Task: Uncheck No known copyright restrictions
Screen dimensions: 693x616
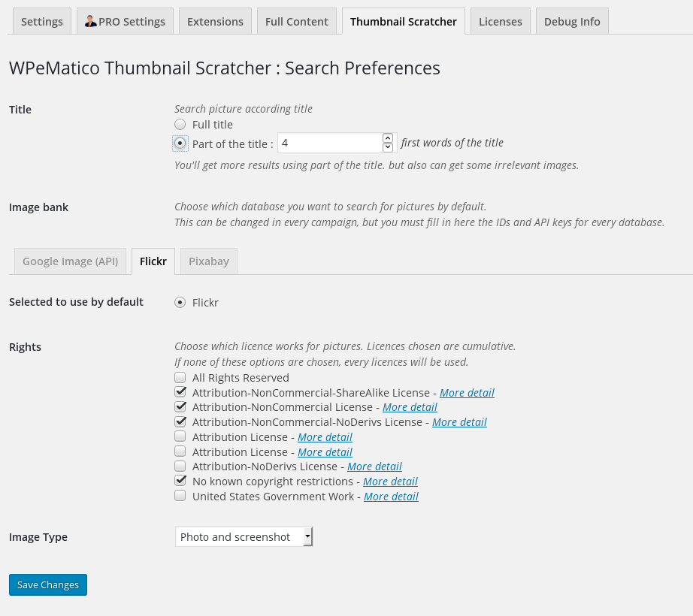Action: [x=180, y=481]
